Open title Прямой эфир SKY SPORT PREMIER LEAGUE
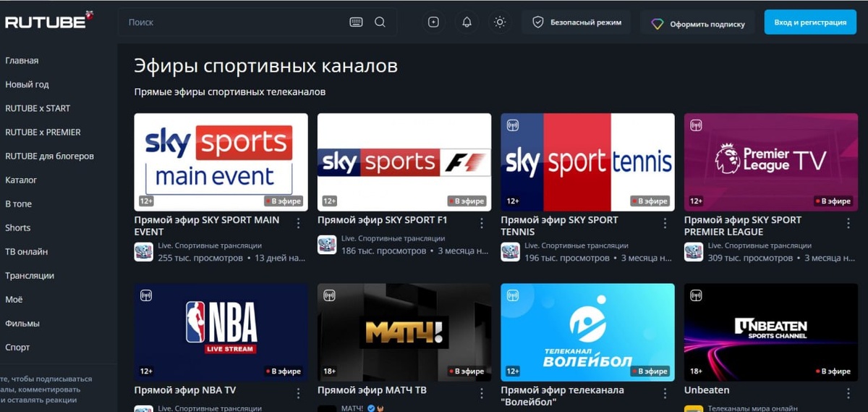868x412 pixels. [x=743, y=226]
